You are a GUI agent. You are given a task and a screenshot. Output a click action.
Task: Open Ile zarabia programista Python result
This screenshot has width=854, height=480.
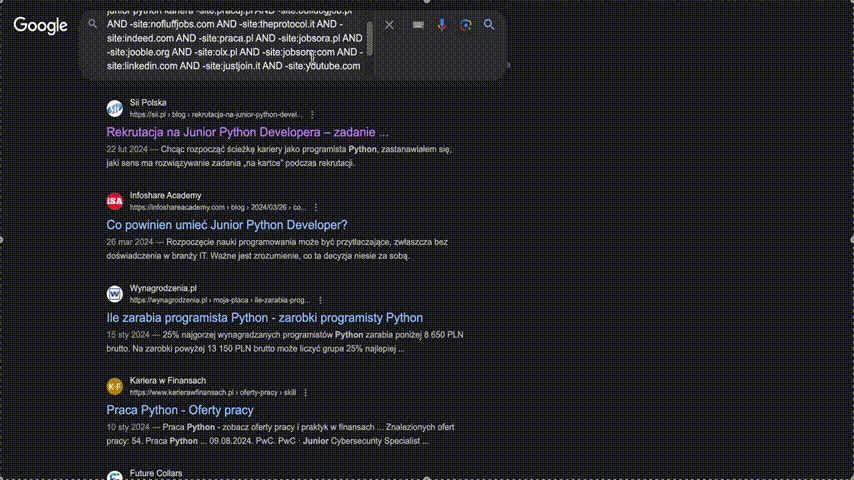pyautogui.click(x=265, y=318)
